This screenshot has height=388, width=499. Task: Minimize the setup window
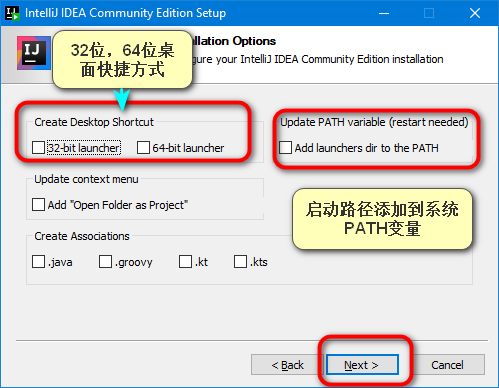coord(384,13)
